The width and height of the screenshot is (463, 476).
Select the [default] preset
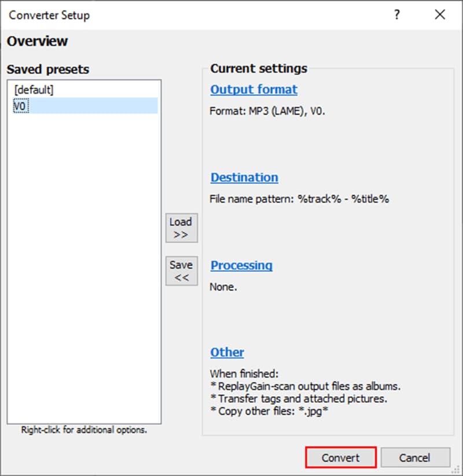85,90
